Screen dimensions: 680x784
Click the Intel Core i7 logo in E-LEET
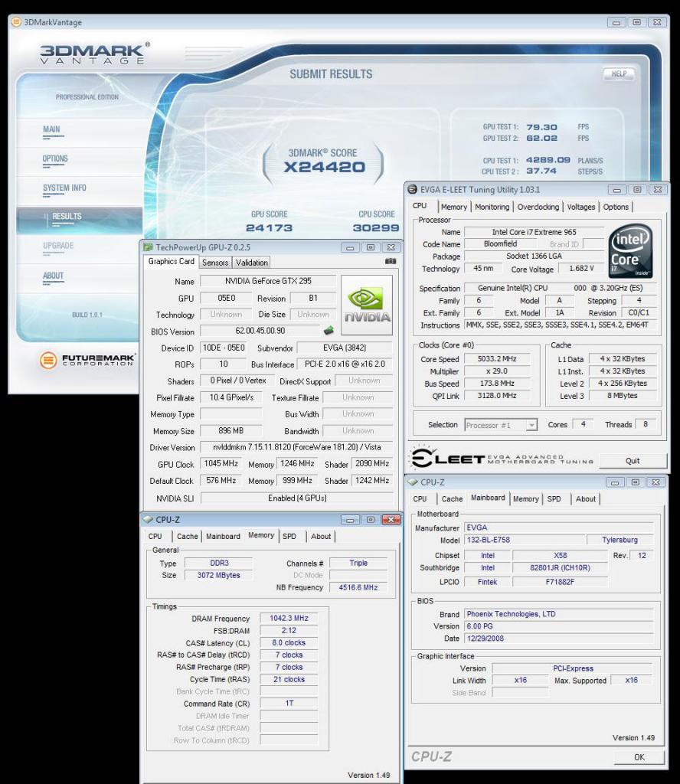[631, 251]
